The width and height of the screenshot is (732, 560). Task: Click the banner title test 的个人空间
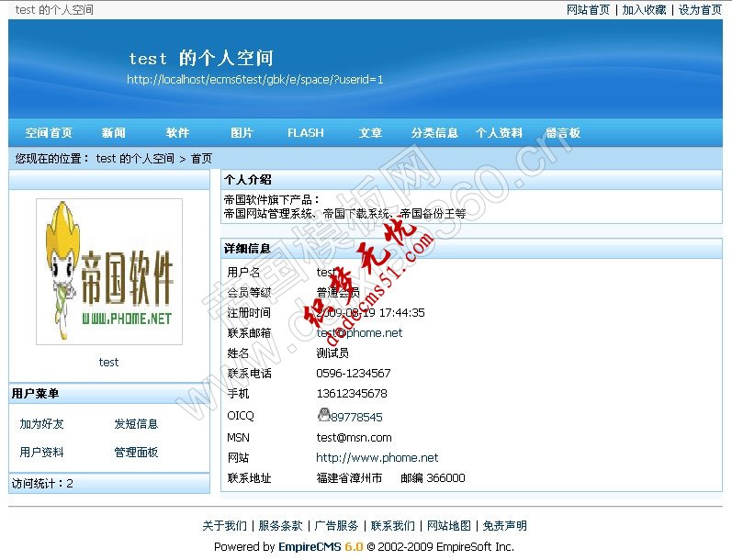201,59
